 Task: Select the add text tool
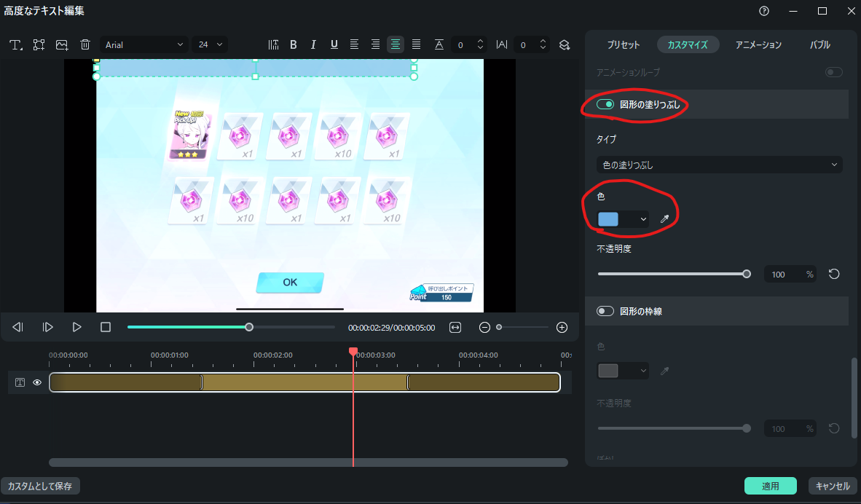[x=16, y=44]
